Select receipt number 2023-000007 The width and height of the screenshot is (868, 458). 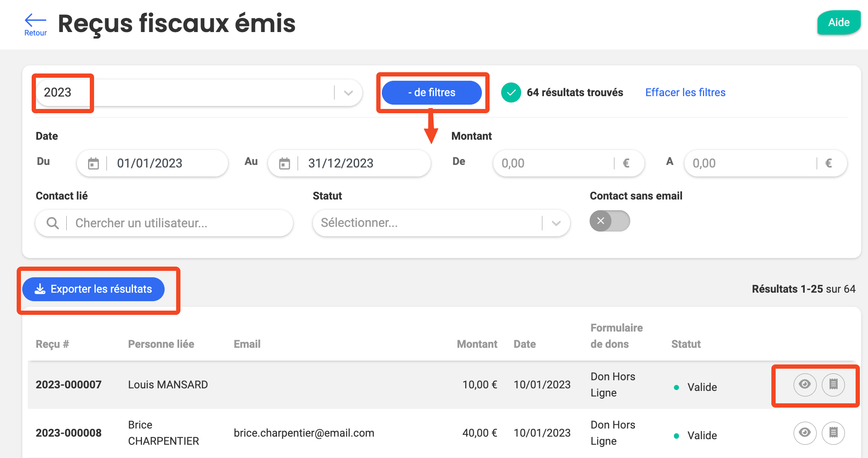[68, 385]
